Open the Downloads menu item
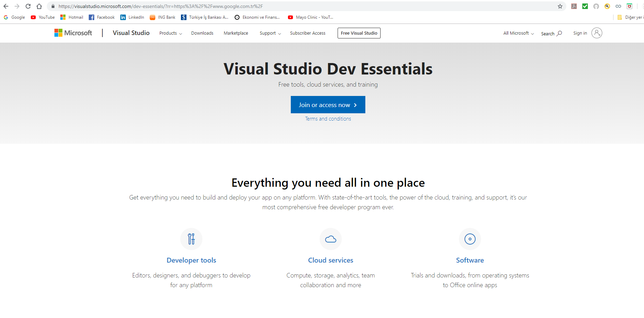 pyautogui.click(x=202, y=33)
